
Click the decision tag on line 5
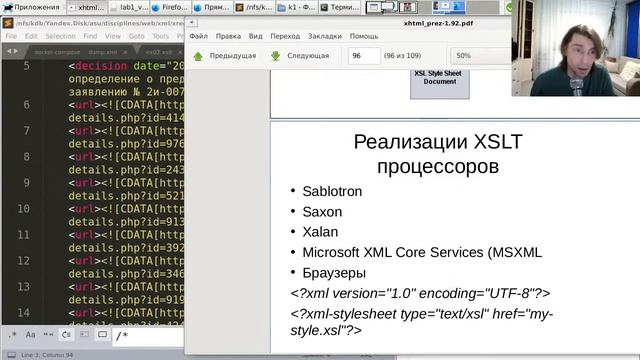(101, 66)
